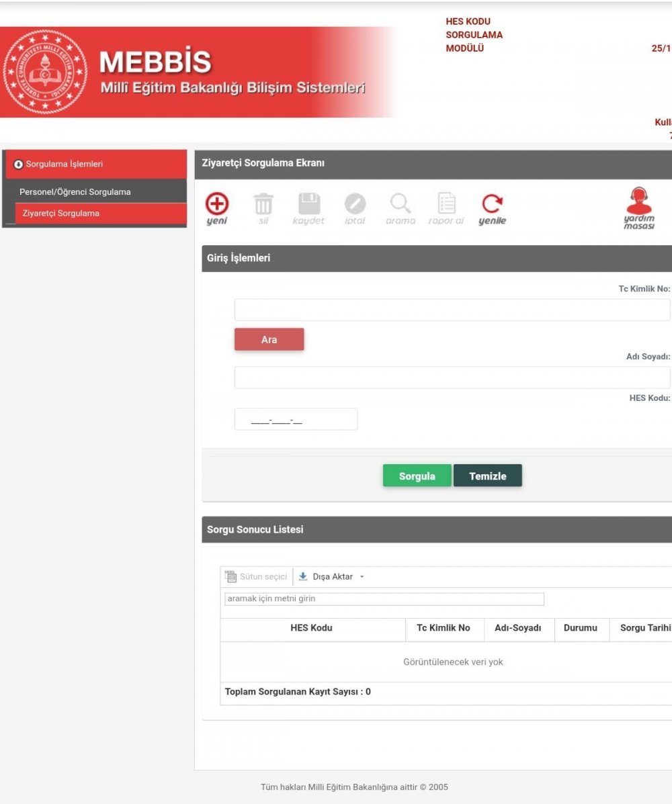Open the Dışa Aktar export dropdown

pyautogui.click(x=331, y=576)
